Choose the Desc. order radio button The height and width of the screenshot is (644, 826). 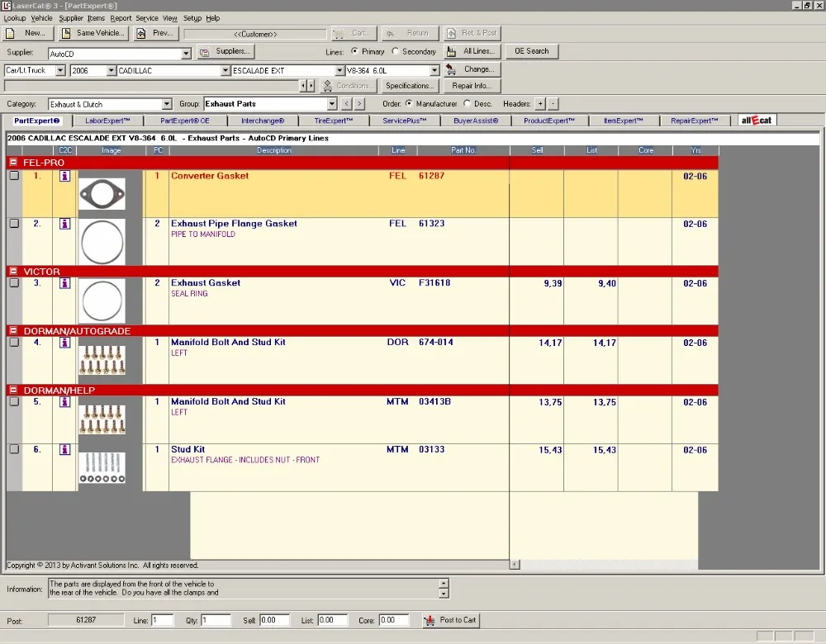point(467,104)
